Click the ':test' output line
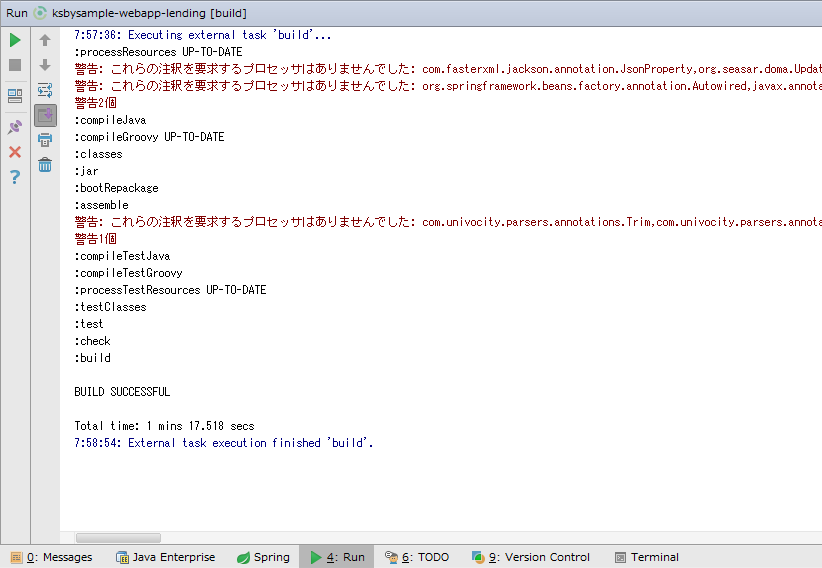 pos(89,324)
